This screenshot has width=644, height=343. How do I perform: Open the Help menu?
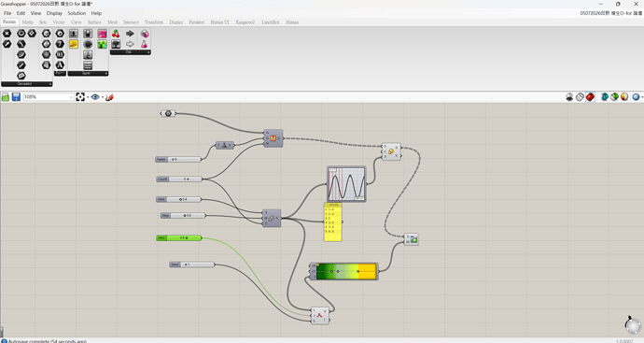96,13
